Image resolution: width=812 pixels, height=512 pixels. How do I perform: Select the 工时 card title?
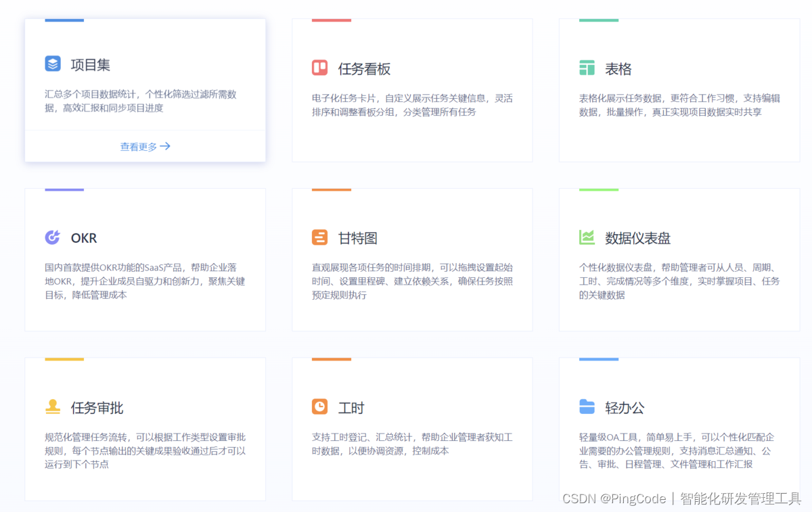click(351, 408)
